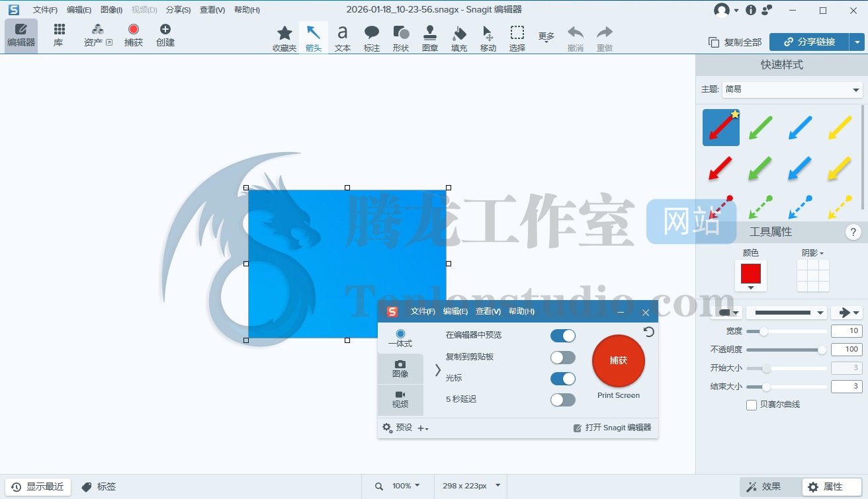The height and width of the screenshot is (499, 868).
Task: Open the red 颜色 color swatch
Action: [x=751, y=275]
